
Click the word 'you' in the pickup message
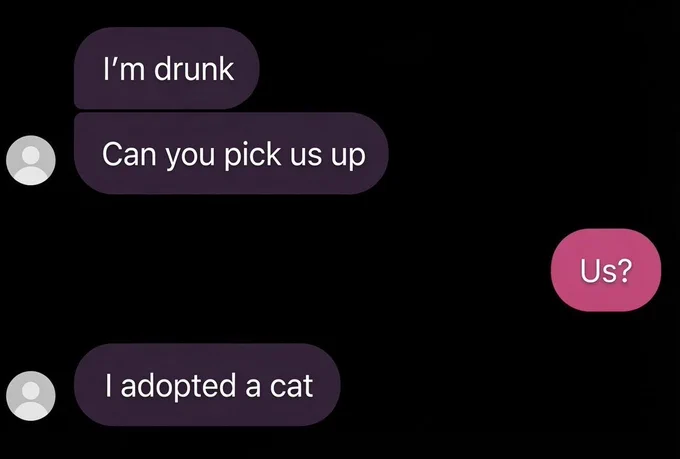click(x=190, y=157)
